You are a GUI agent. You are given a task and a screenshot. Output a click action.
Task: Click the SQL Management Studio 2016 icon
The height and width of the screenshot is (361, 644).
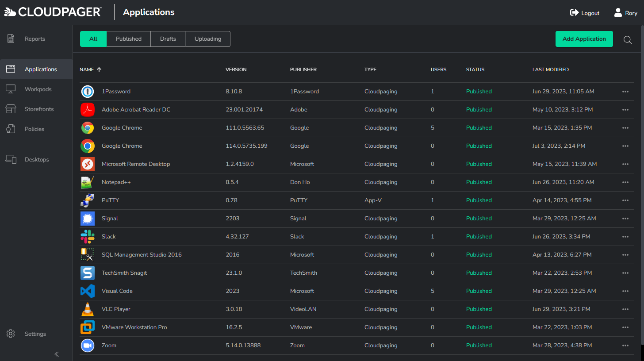pos(88,255)
